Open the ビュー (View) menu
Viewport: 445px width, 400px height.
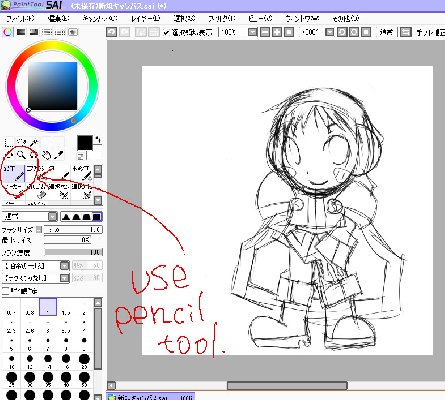pyautogui.click(x=260, y=18)
